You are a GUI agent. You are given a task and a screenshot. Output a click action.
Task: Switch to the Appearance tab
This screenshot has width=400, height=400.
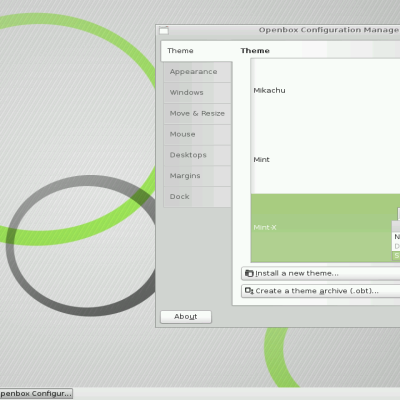tap(197, 72)
